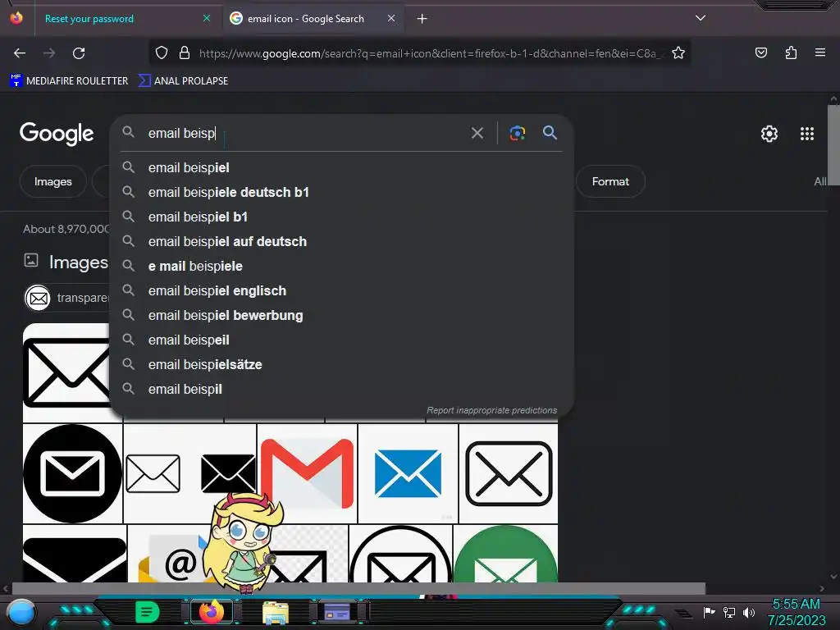Clear the search box with the X
The height and width of the screenshot is (630, 840).
[x=477, y=133]
